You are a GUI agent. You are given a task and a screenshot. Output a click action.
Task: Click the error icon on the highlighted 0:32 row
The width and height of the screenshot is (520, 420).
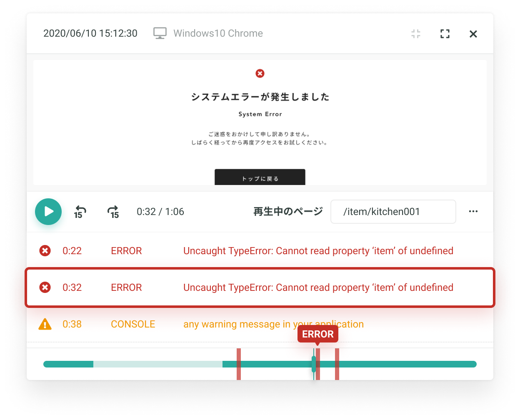pos(45,287)
